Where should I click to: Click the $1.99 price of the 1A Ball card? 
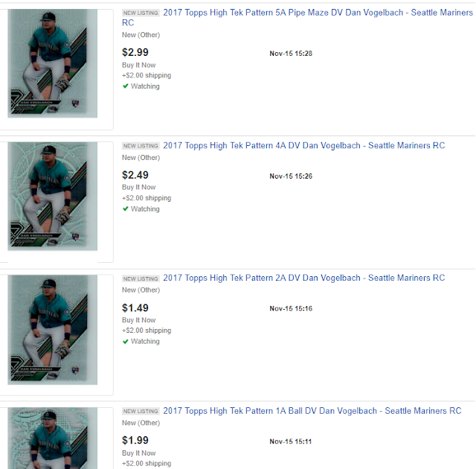click(x=135, y=440)
